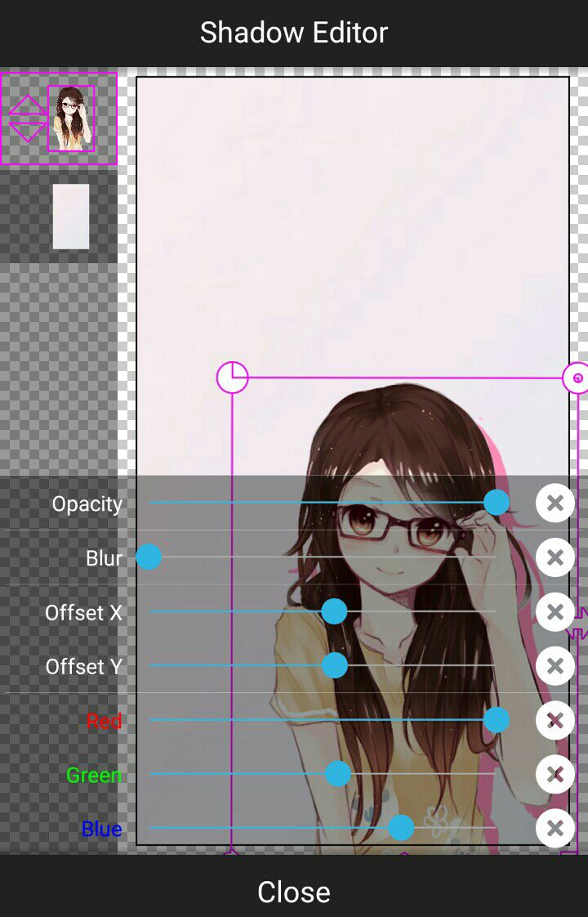Click the rotate handle at selection's top-left corner

[232, 378]
